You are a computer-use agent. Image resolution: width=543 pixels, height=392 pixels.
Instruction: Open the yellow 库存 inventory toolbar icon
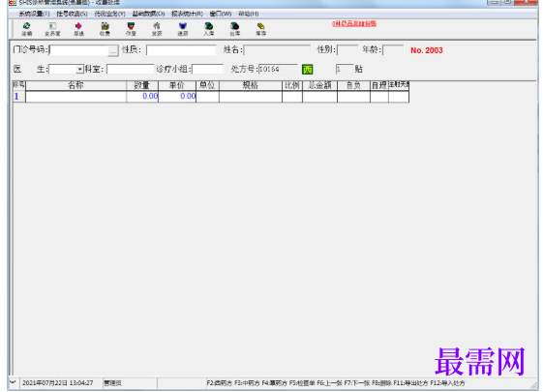(x=260, y=29)
